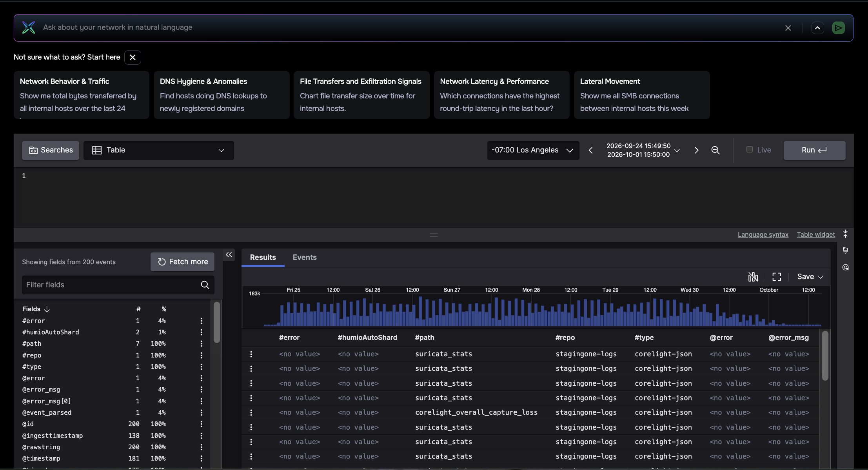Open options menu for @id field
868x470 pixels.
201,424
